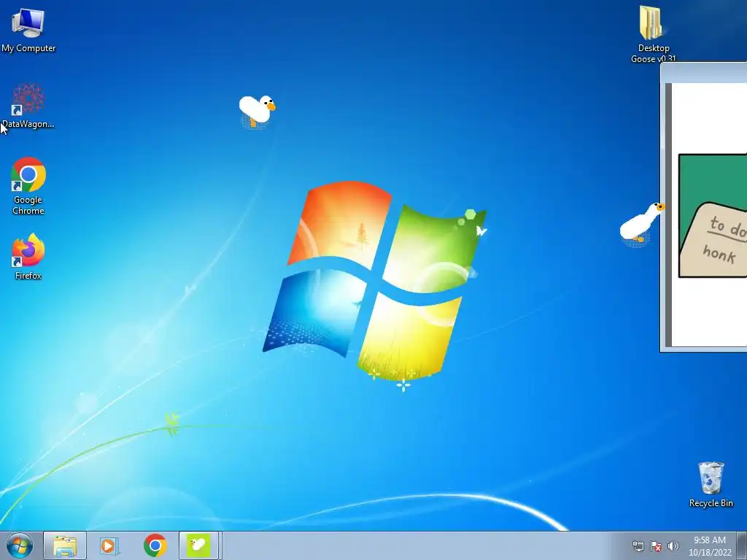Viewport: 747px width, 560px height.
Task: Open the My Computer desktop icon
Action: tap(28, 31)
